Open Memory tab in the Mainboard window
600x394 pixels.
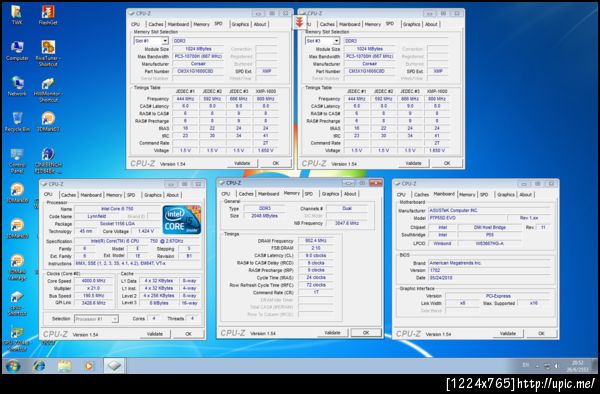point(467,195)
